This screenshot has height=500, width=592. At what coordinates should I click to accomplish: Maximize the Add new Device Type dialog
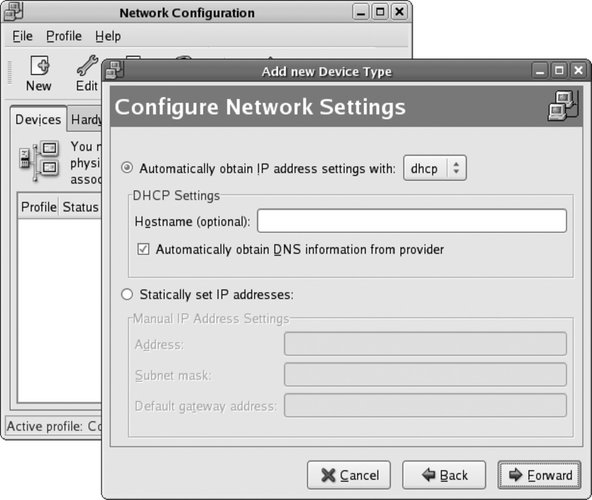[x=559, y=70]
